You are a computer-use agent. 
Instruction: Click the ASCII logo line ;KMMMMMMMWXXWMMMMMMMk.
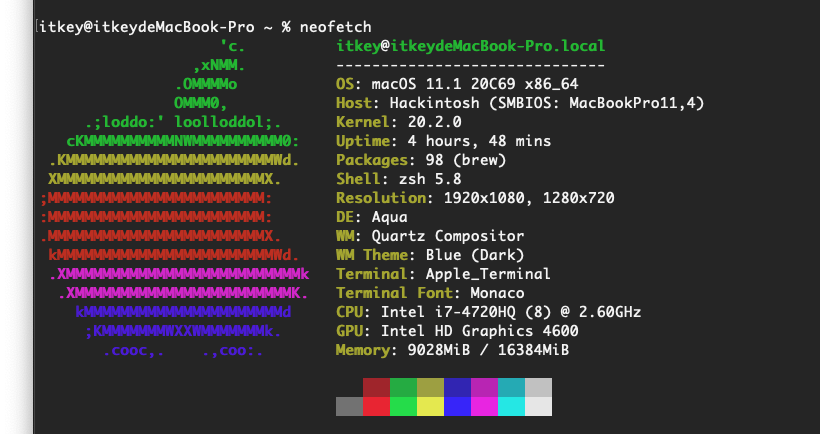click(184, 331)
